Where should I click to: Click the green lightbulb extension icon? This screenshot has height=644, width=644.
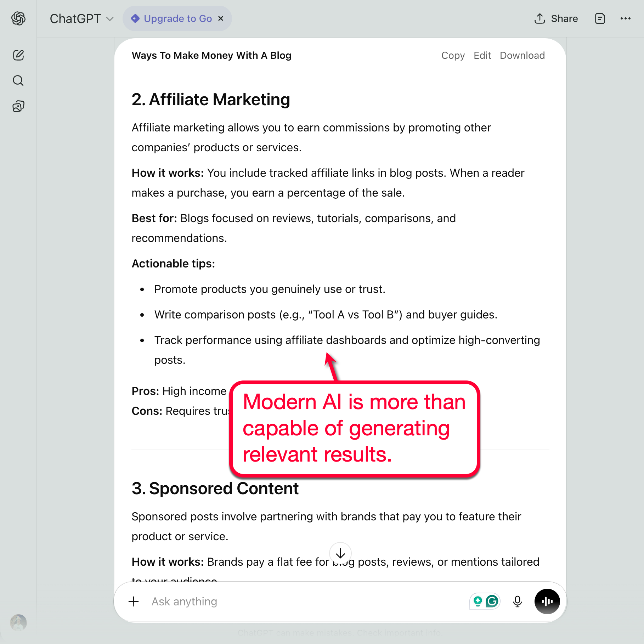pos(478,601)
